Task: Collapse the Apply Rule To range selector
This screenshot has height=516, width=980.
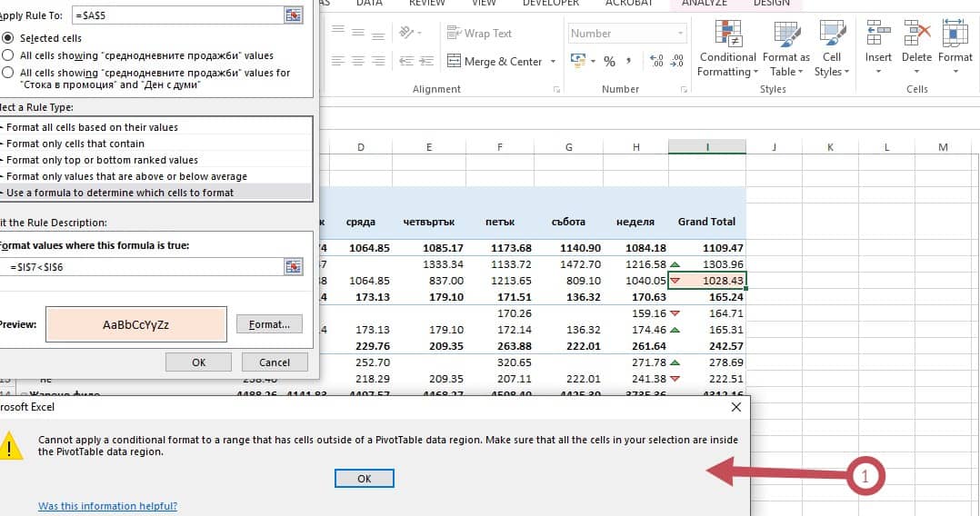Action: (293, 15)
